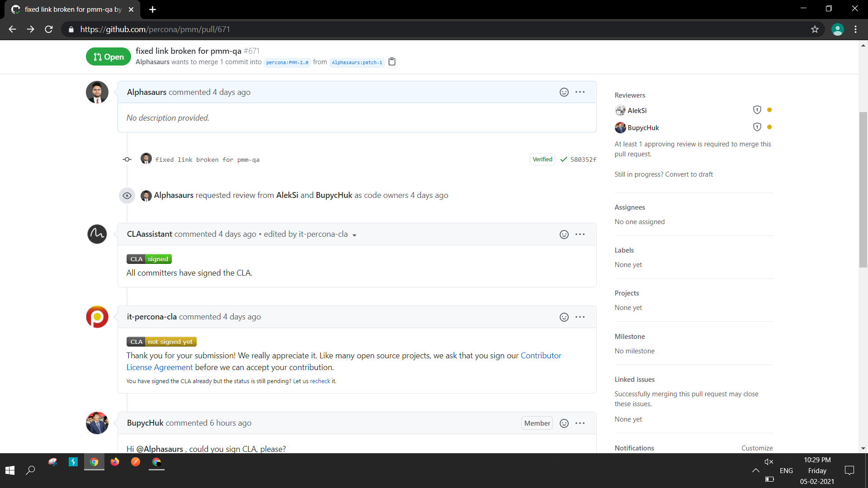Click the Verified badge on the commit
This screenshot has width=868, height=488.
coord(542,159)
